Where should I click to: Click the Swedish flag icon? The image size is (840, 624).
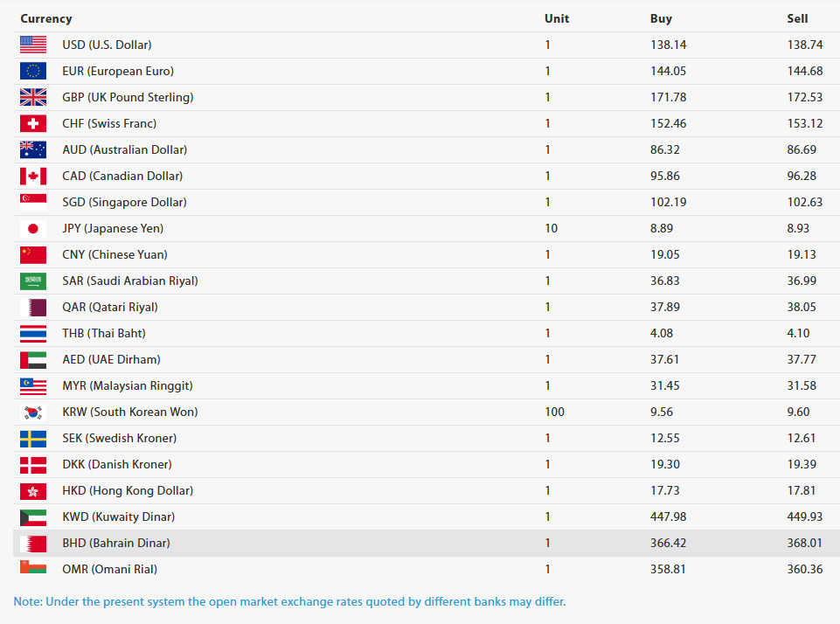coord(32,438)
